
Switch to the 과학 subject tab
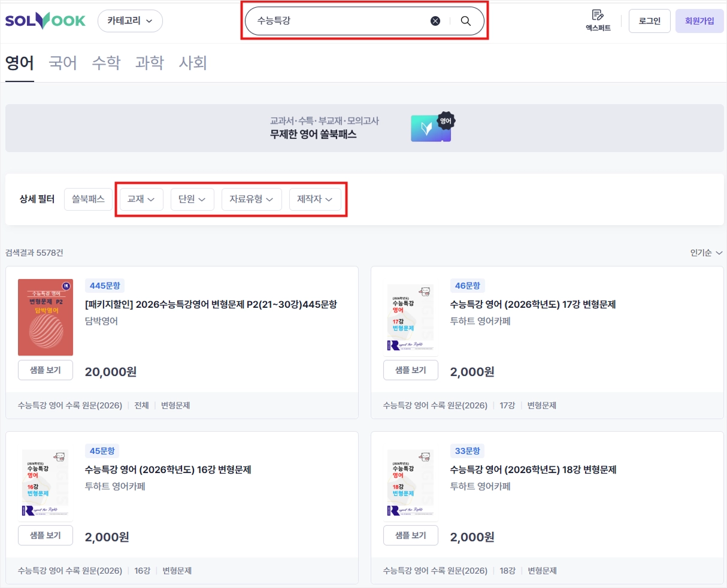(150, 63)
